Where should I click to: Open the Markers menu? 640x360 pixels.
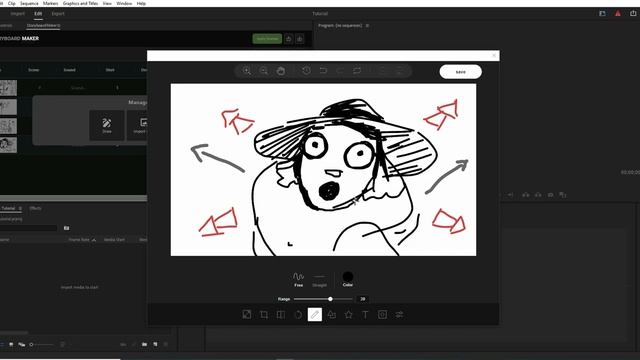[x=51, y=3]
